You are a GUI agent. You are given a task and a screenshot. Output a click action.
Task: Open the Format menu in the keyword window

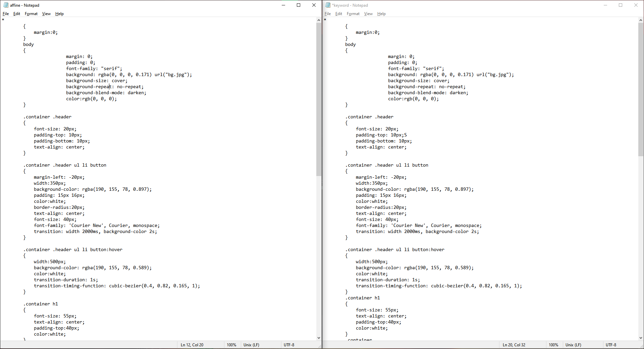[x=353, y=14]
